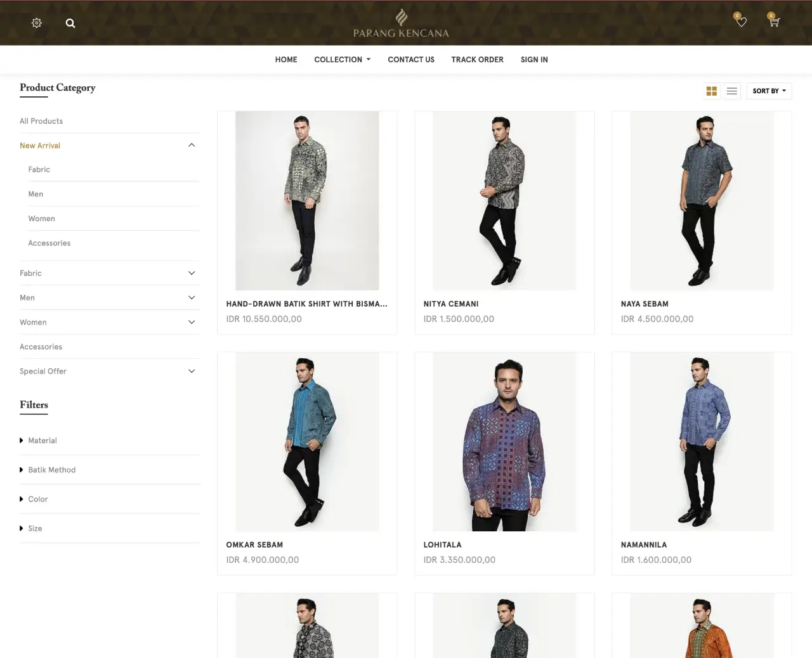
Task: Click the Lohitala product title
Action: (442, 545)
